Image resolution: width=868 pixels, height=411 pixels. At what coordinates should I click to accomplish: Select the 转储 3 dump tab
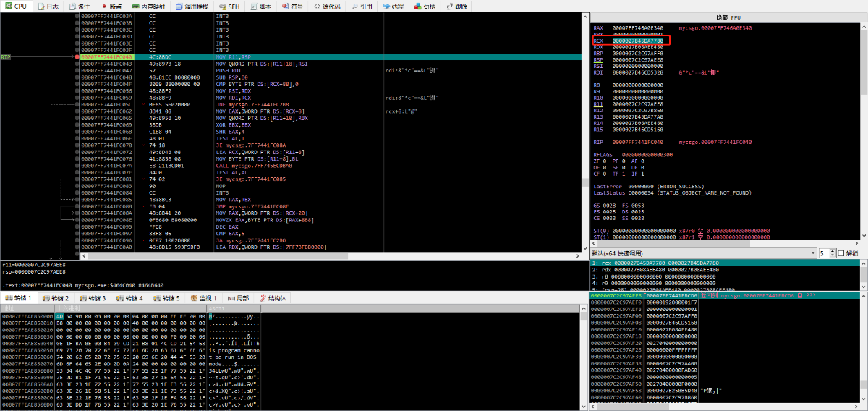pos(94,298)
